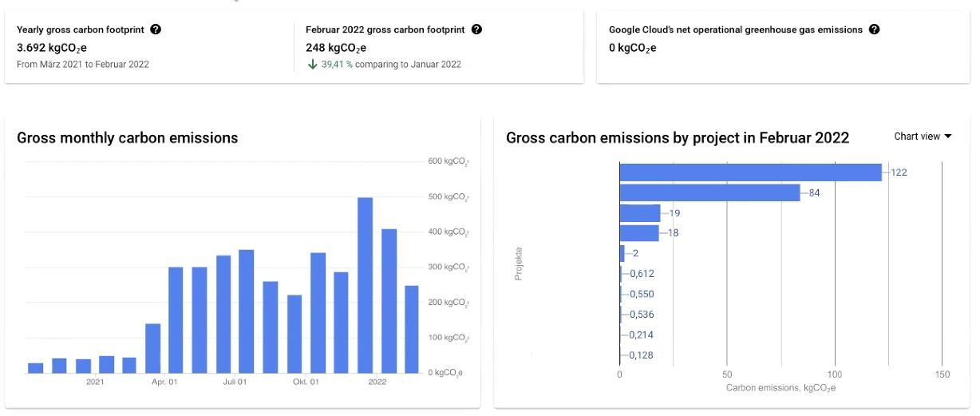Click the last bar in monthly emissions chart

click(x=412, y=329)
